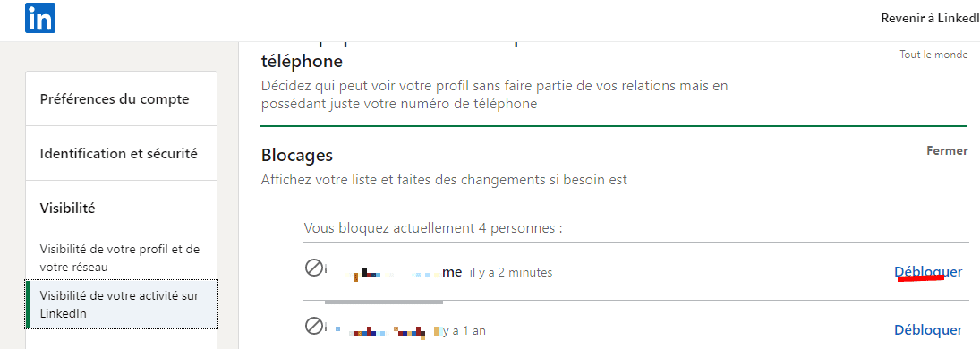Viewport: 980px width, 349px height.
Task: Select Visibilité de votre activité sur LinkedIn
Action: pos(121,304)
